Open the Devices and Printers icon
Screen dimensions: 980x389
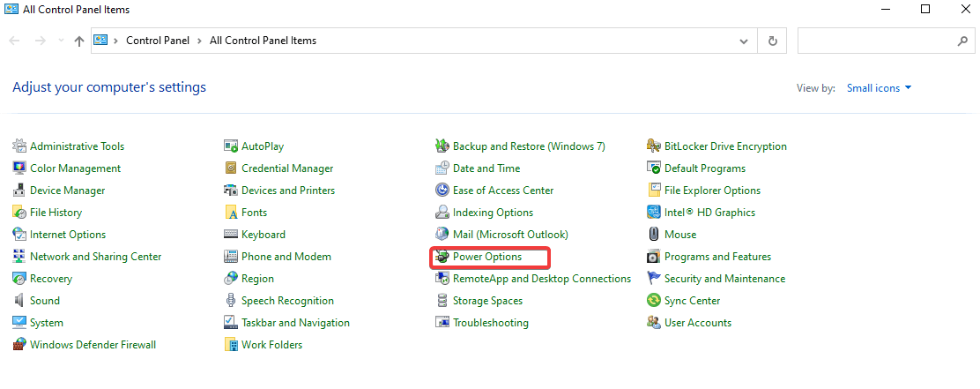pos(231,191)
